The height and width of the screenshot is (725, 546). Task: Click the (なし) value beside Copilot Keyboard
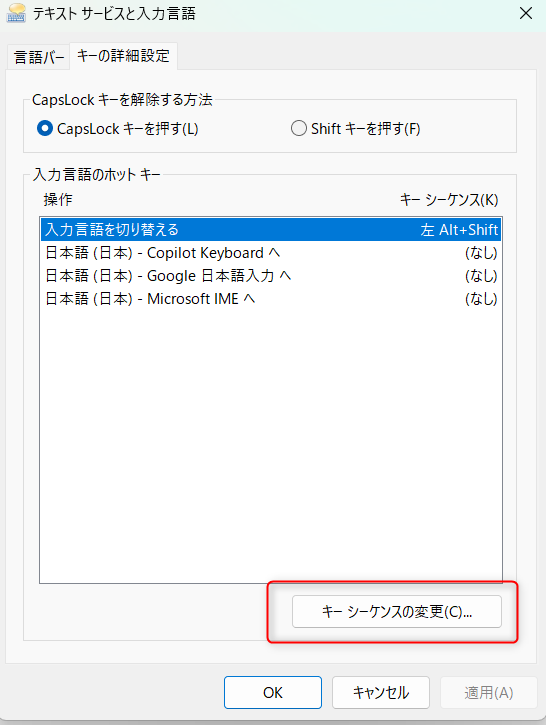(x=481, y=253)
